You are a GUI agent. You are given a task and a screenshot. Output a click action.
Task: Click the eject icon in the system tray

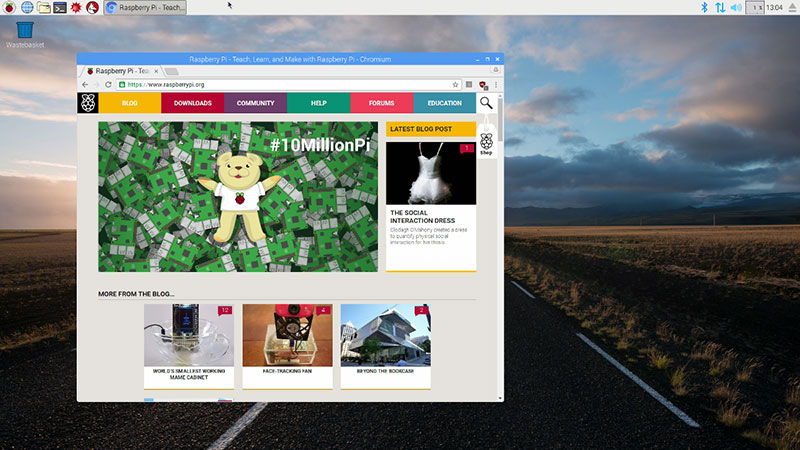click(x=792, y=7)
